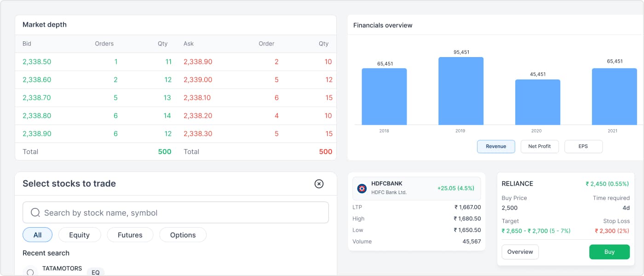
Task: Select the 2,338.50 bid price row
Action: coord(176,62)
